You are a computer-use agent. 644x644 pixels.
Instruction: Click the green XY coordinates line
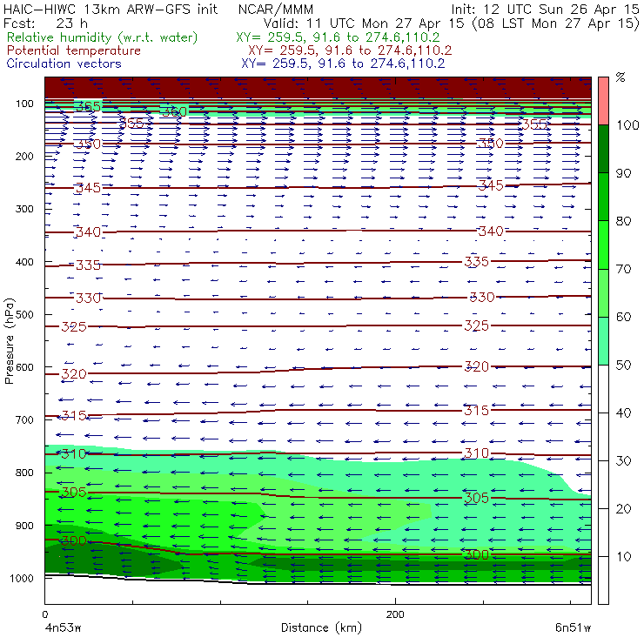[x=338, y=37]
